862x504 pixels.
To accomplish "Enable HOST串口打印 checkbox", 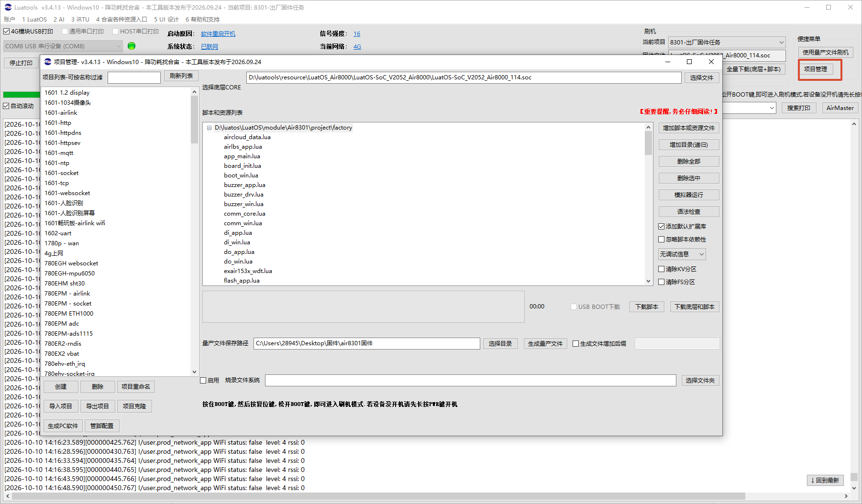I will [116, 32].
